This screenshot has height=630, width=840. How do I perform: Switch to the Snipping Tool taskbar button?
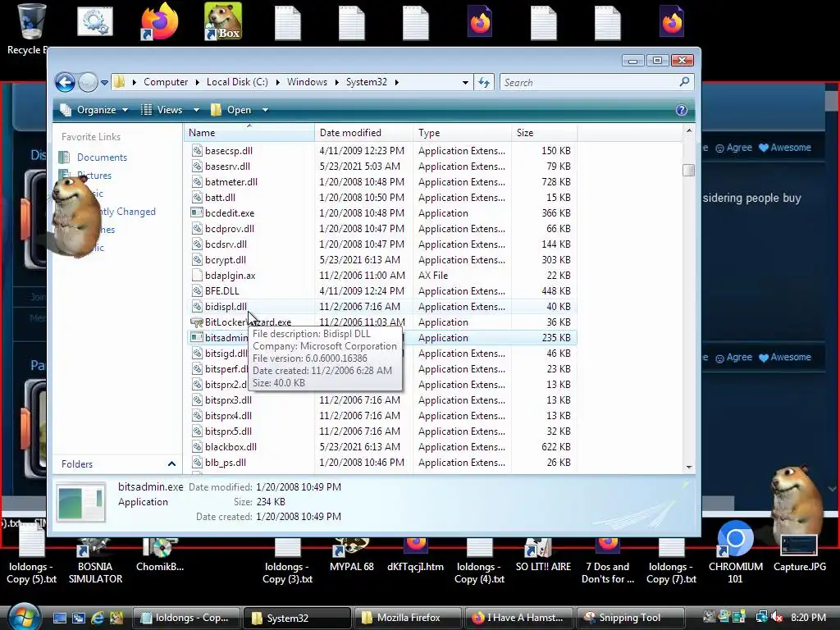click(x=629, y=618)
